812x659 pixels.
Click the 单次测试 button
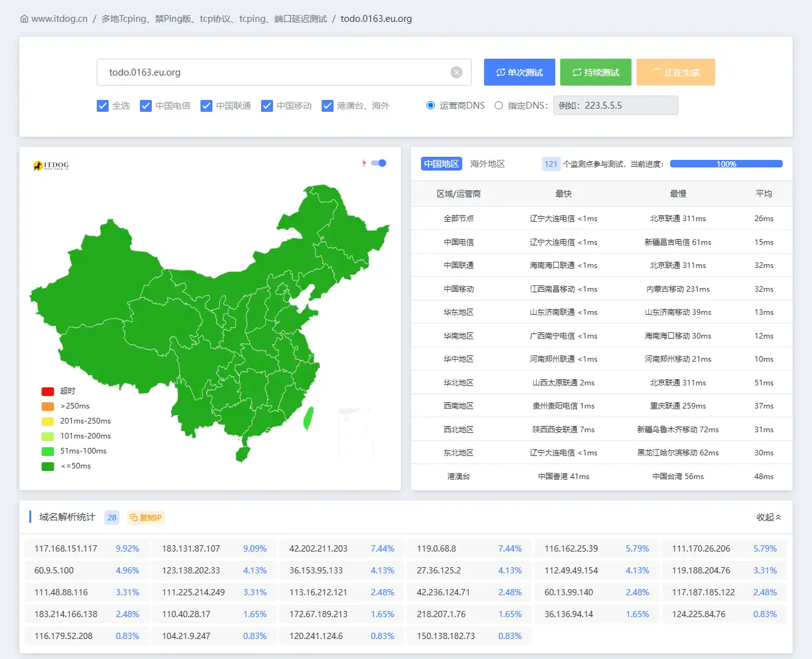(x=520, y=72)
